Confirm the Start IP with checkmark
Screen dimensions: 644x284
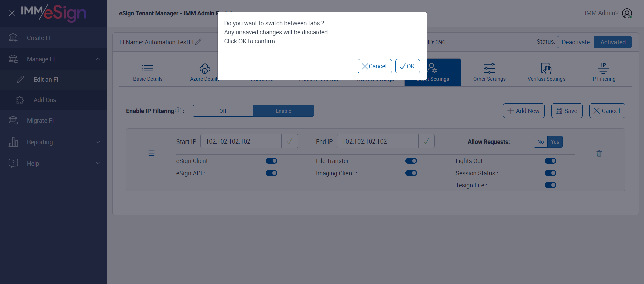pyautogui.click(x=290, y=141)
